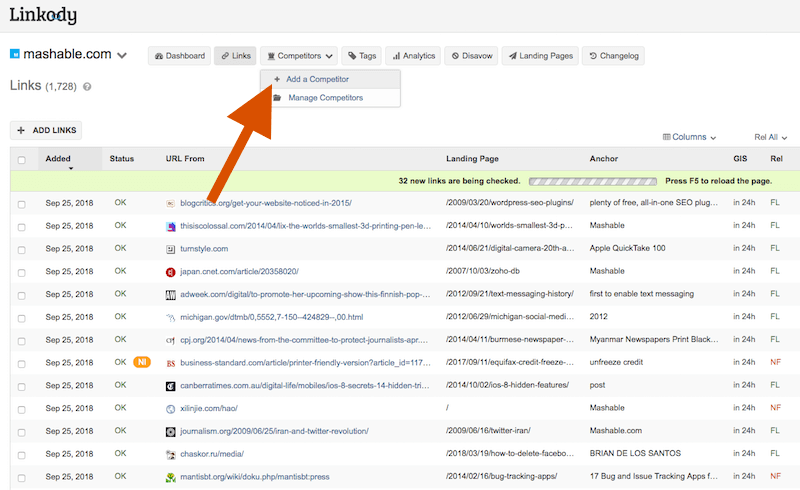Choose Manage Competitors menu item
The height and width of the screenshot is (490, 800).
330,97
